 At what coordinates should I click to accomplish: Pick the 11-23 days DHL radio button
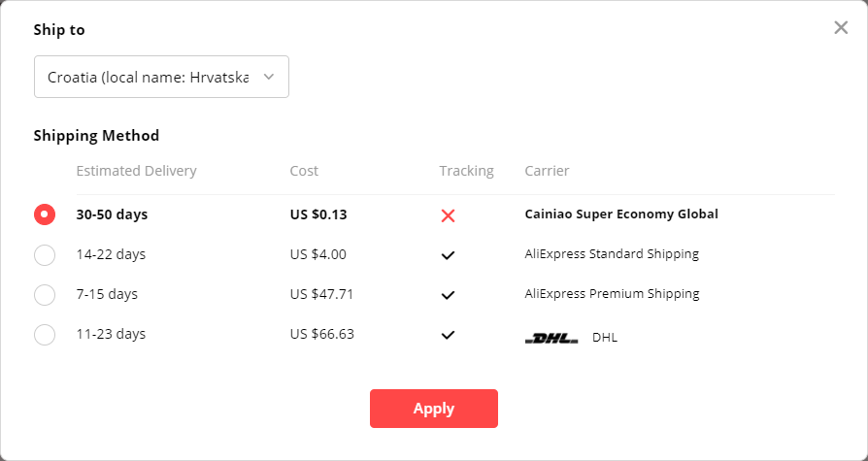click(x=45, y=335)
